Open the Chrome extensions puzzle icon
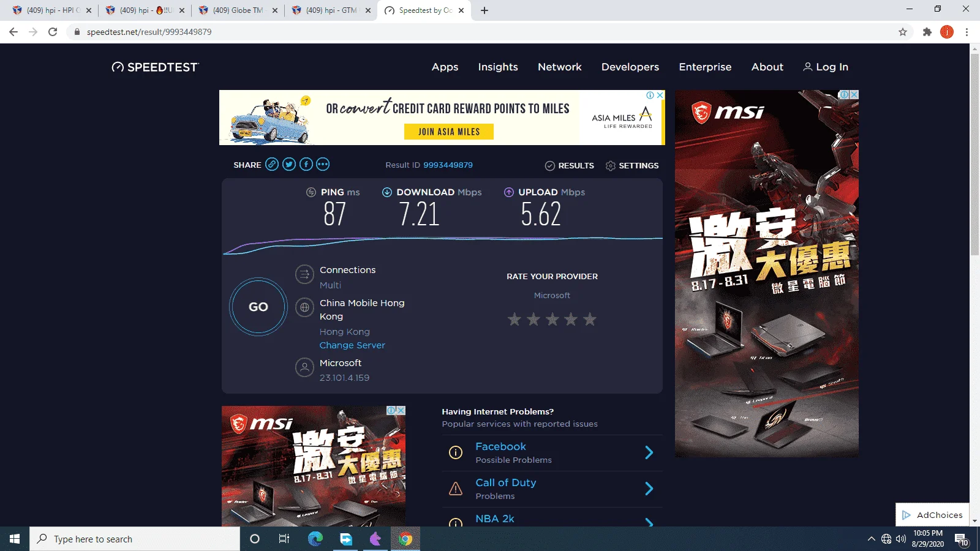 tap(927, 32)
